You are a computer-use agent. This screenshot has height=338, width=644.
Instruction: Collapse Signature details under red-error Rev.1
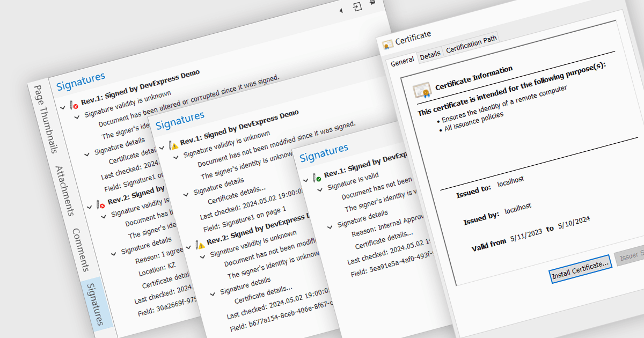[x=87, y=155]
